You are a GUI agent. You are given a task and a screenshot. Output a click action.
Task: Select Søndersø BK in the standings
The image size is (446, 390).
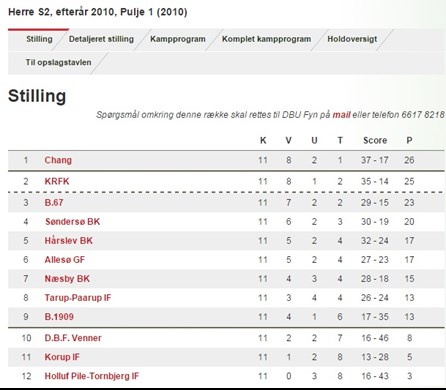coord(72,222)
